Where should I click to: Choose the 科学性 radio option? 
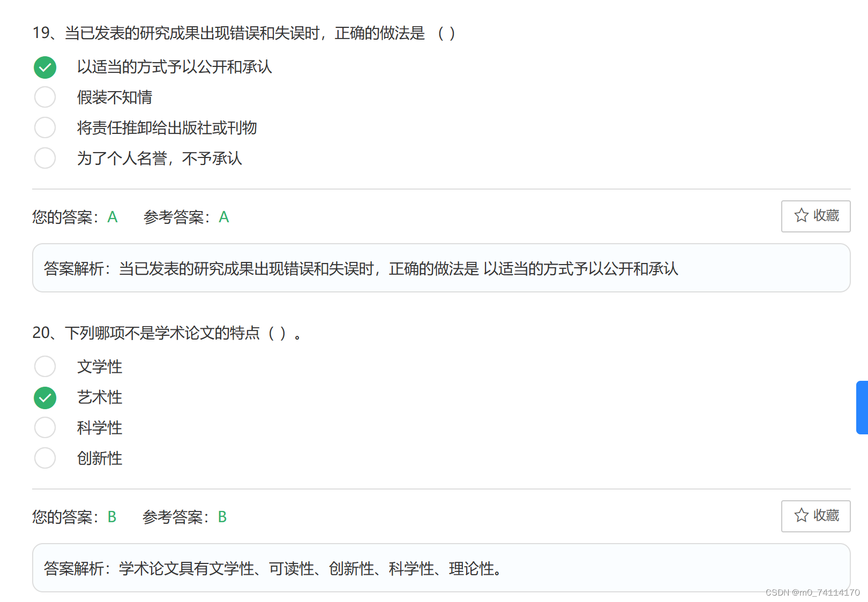45,428
